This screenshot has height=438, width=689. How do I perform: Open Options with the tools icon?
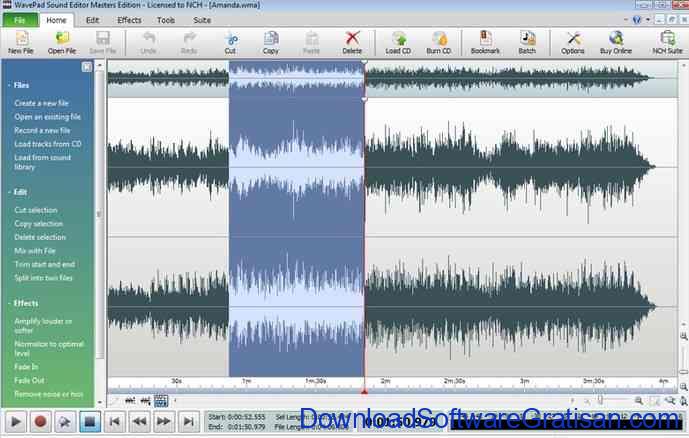[x=573, y=43]
